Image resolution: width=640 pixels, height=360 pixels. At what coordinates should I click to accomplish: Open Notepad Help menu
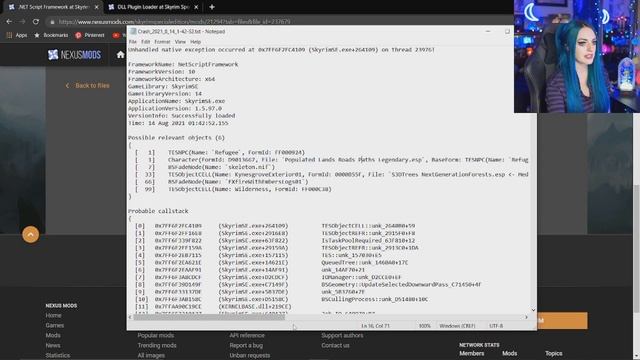point(196,42)
